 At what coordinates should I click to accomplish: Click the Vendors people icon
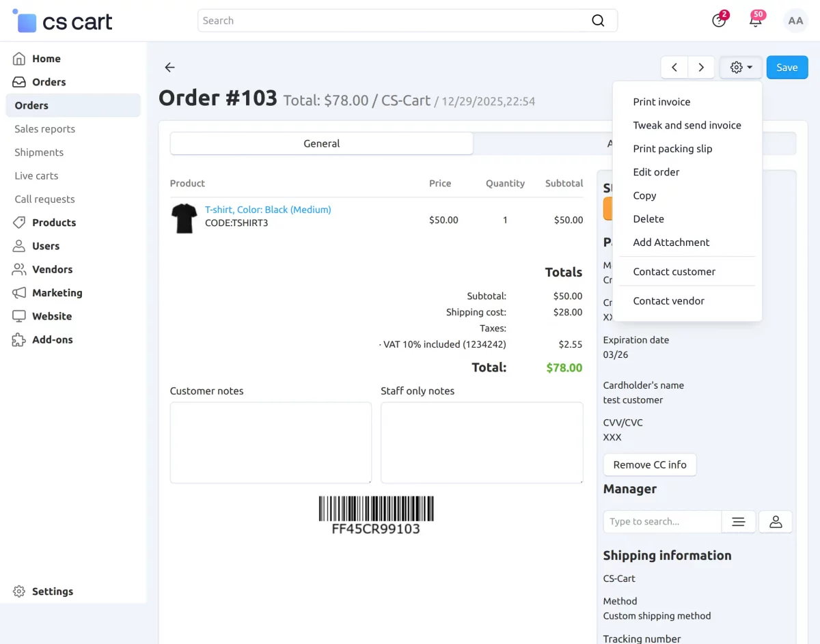point(19,269)
